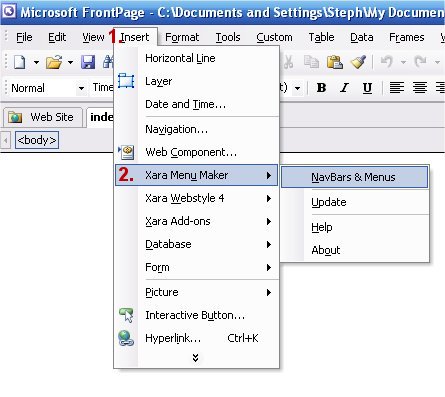Open the Data menu

point(362,37)
